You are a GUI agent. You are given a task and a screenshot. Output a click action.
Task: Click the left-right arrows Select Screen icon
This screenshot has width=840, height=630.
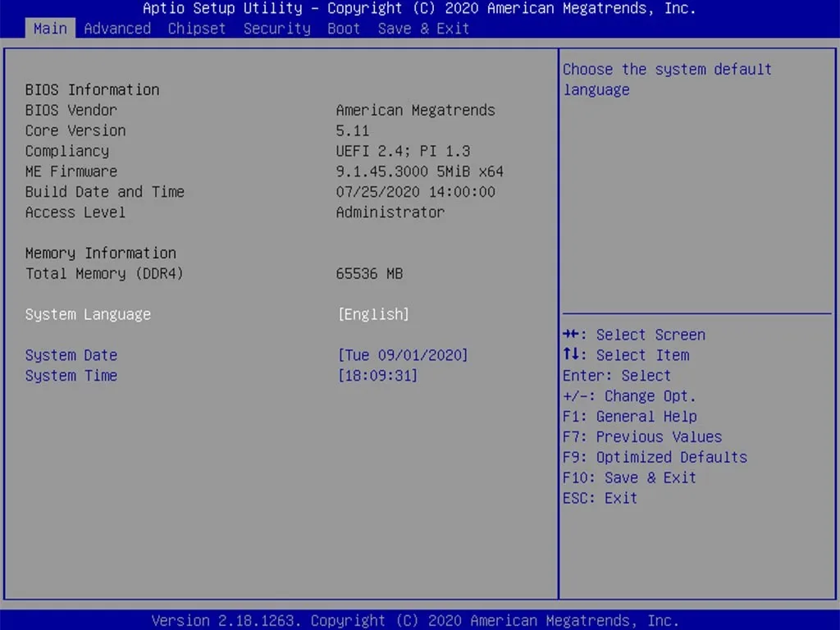(x=571, y=335)
